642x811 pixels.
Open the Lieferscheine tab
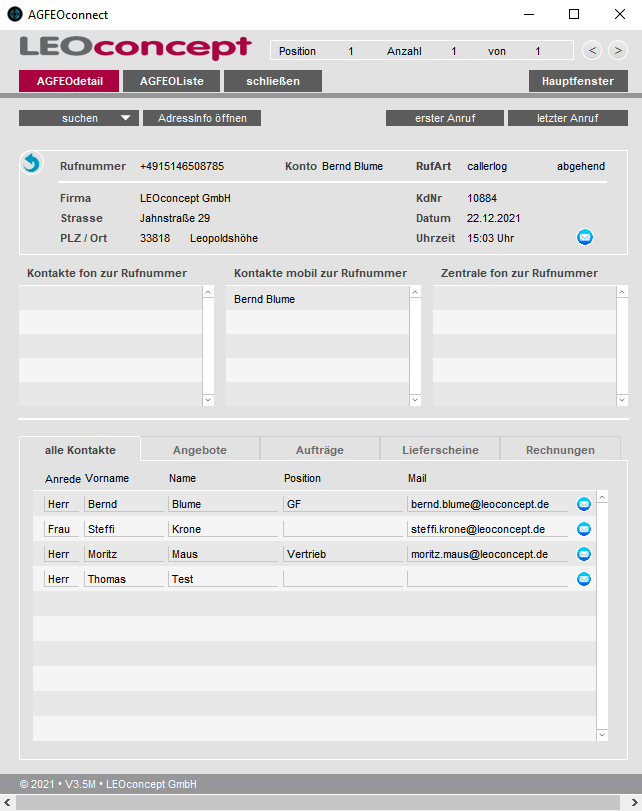click(440, 449)
